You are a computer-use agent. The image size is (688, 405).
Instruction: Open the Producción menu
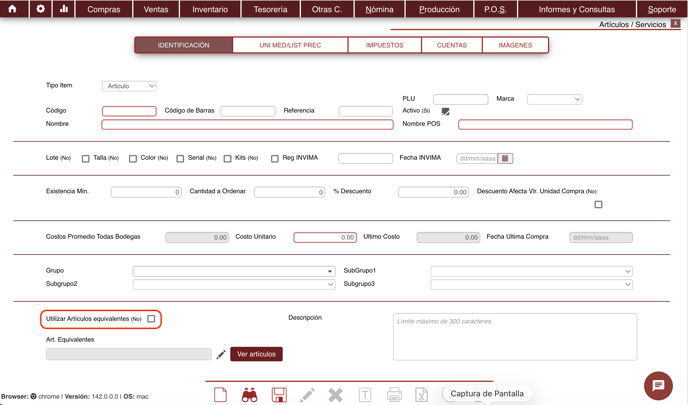coord(439,9)
